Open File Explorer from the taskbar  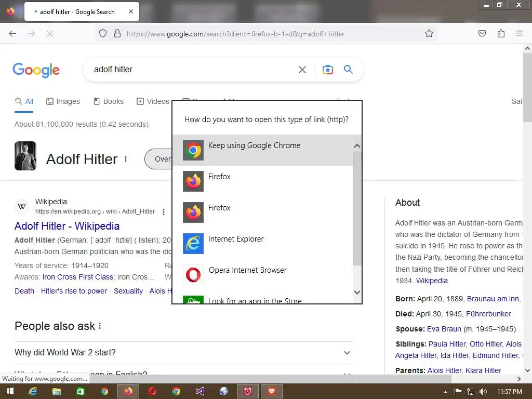[56, 391]
